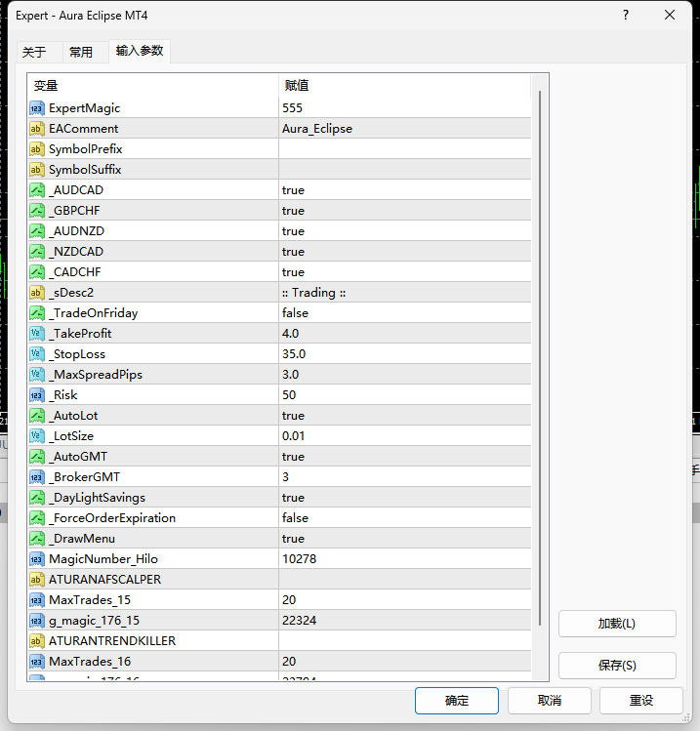This screenshot has height=731, width=700.
Task: Click the MagicNumber_Hilo integer icon
Action: pos(37,559)
